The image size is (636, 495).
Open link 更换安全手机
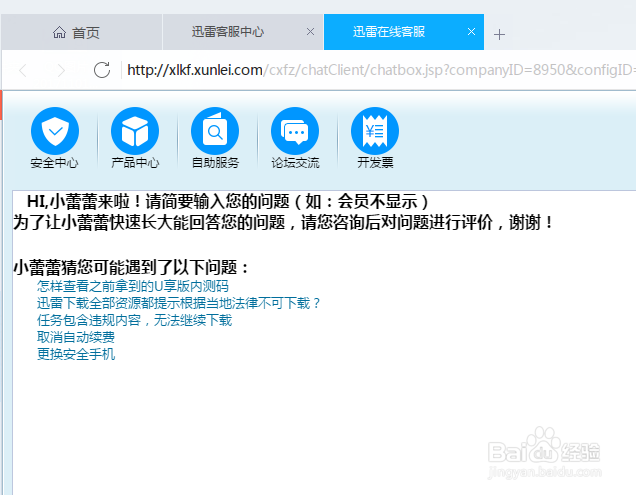pos(76,354)
